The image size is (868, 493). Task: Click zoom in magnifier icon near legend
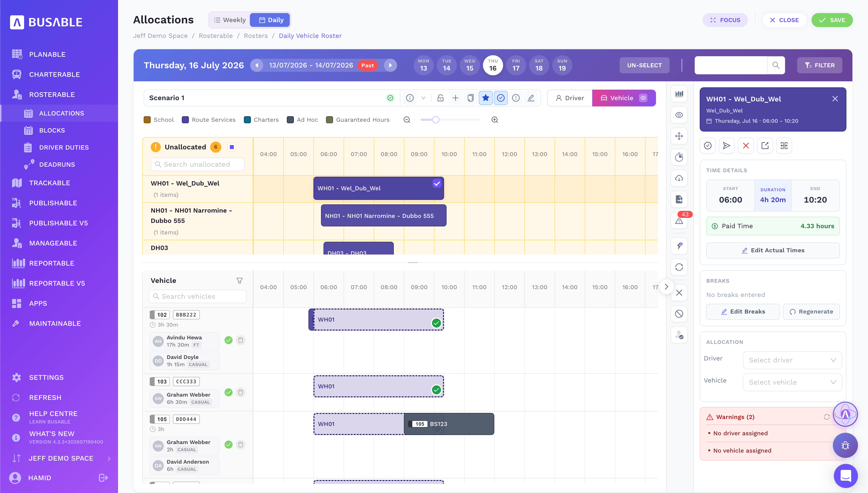495,120
